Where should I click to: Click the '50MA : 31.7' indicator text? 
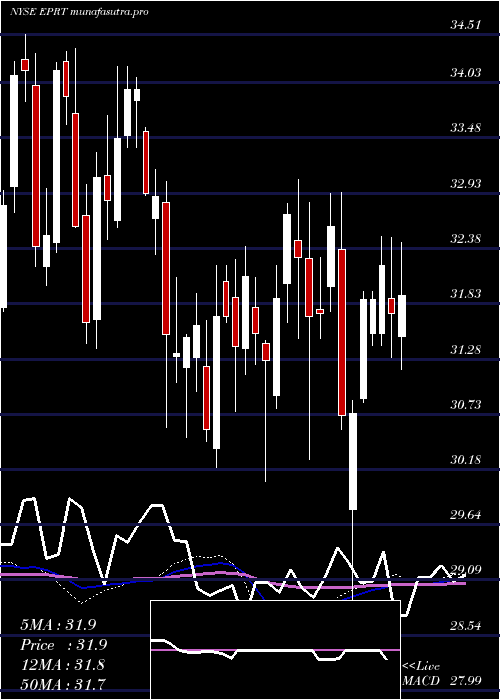pos(63,684)
